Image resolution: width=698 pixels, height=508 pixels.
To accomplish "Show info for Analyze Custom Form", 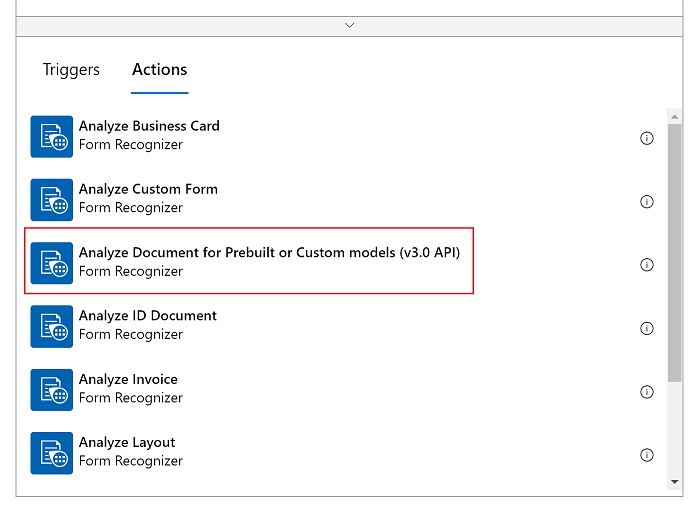I will (x=647, y=202).
